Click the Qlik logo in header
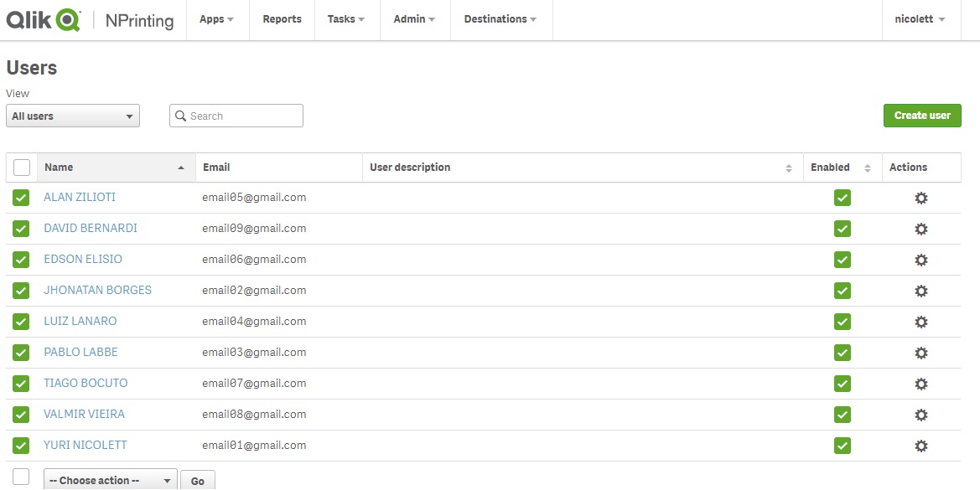980x490 pixels. point(44,20)
